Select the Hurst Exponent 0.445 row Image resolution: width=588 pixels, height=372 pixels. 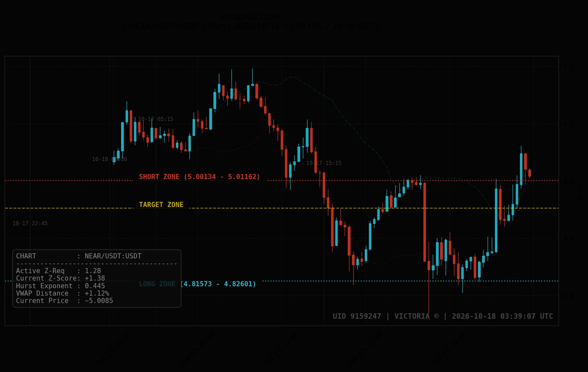coord(61,286)
